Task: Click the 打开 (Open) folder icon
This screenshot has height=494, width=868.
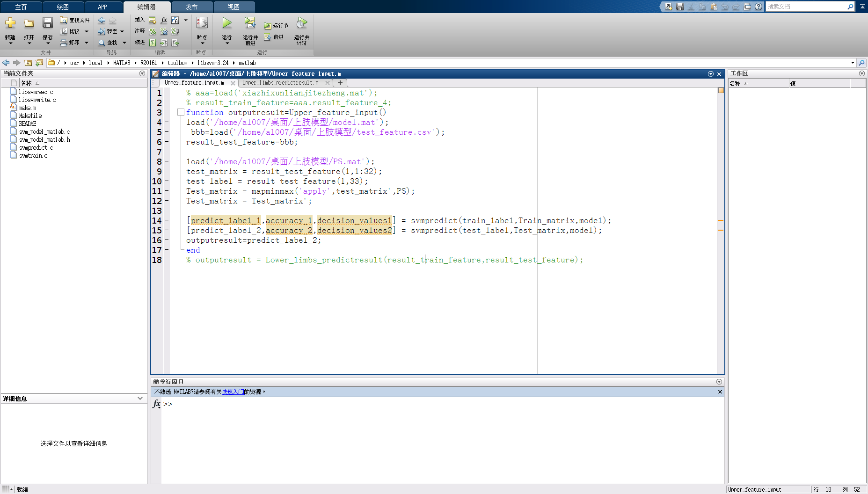Action: click(x=29, y=23)
